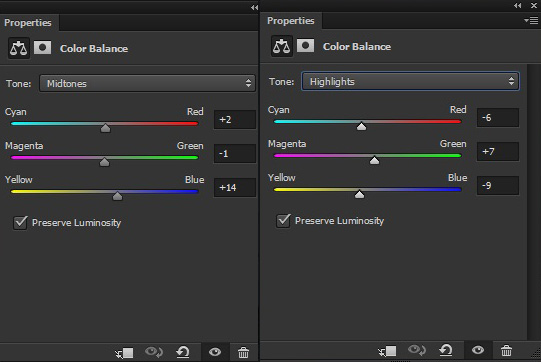The image size is (541, 362).
Task: Delete adjustment layer via left panel trash
Action: click(243, 352)
